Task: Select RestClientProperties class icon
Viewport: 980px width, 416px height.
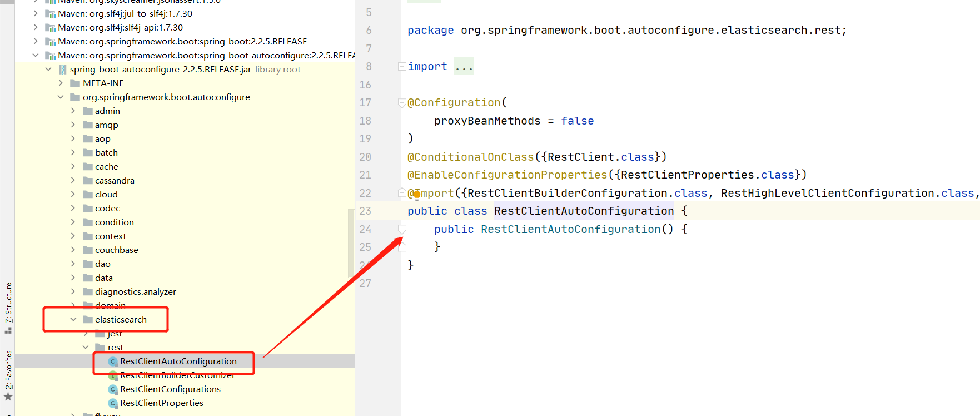Action: click(113, 403)
